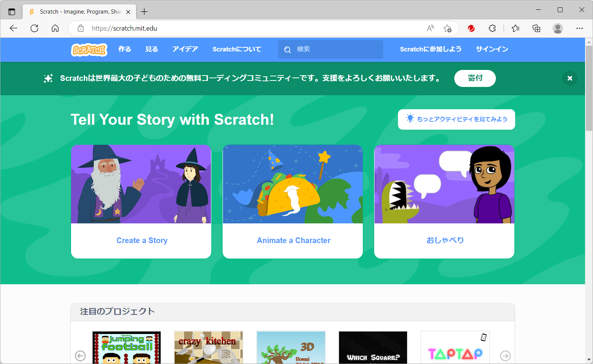
Task: Open the crazy kitchen project thumbnail
Action: [208, 347]
